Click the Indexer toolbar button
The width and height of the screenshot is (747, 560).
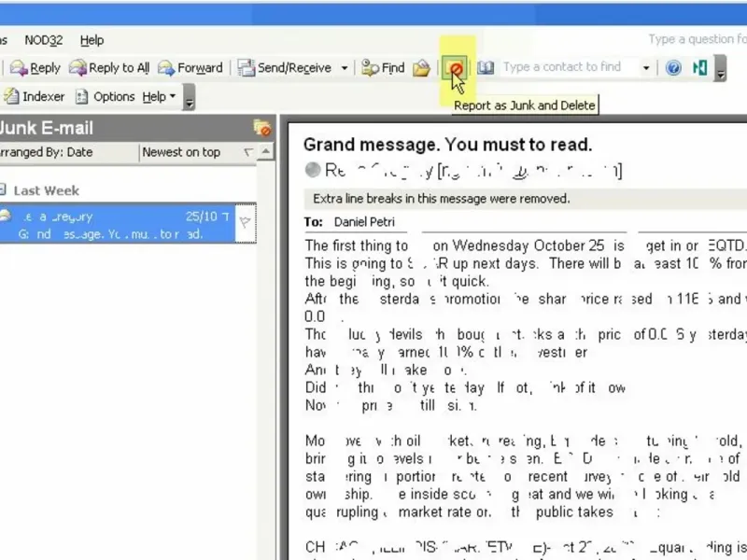[35, 97]
